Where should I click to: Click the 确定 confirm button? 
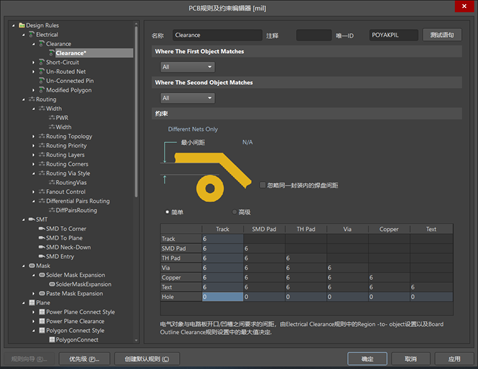tap(367, 359)
